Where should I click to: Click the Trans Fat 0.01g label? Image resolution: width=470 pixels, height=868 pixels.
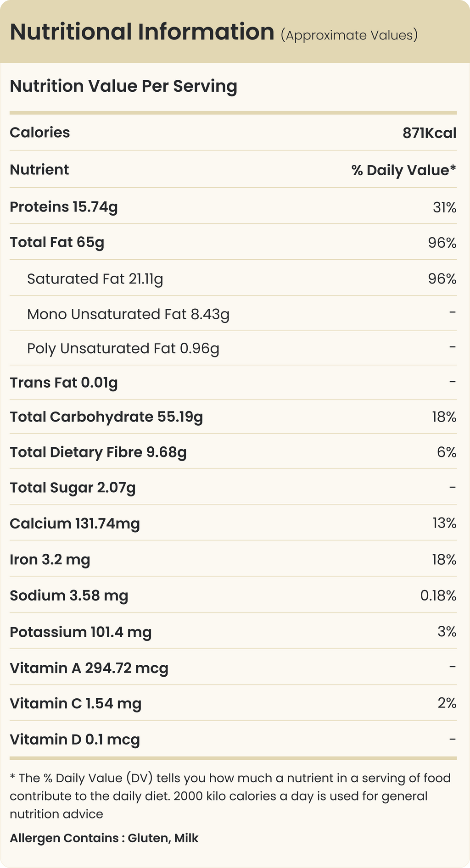click(x=64, y=383)
